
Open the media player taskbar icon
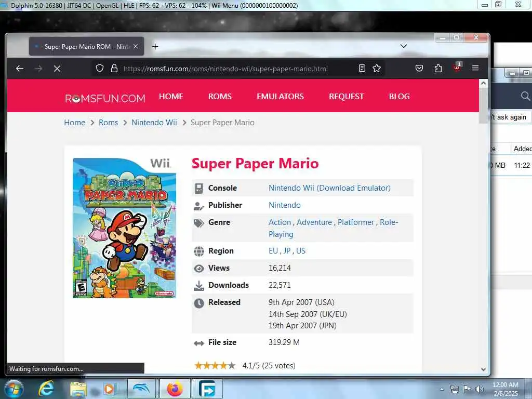pyautogui.click(x=110, y=389)
